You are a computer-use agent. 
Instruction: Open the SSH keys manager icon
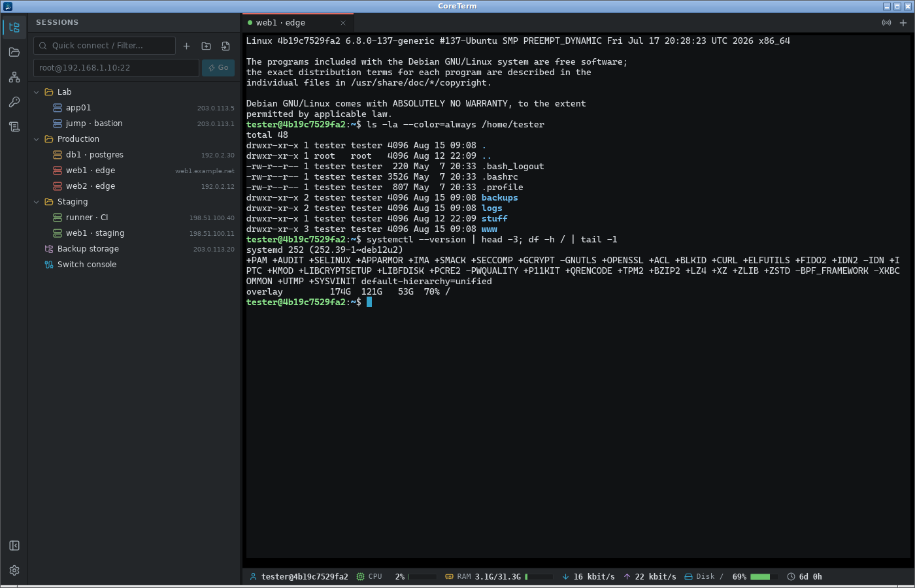pos(14,102)
